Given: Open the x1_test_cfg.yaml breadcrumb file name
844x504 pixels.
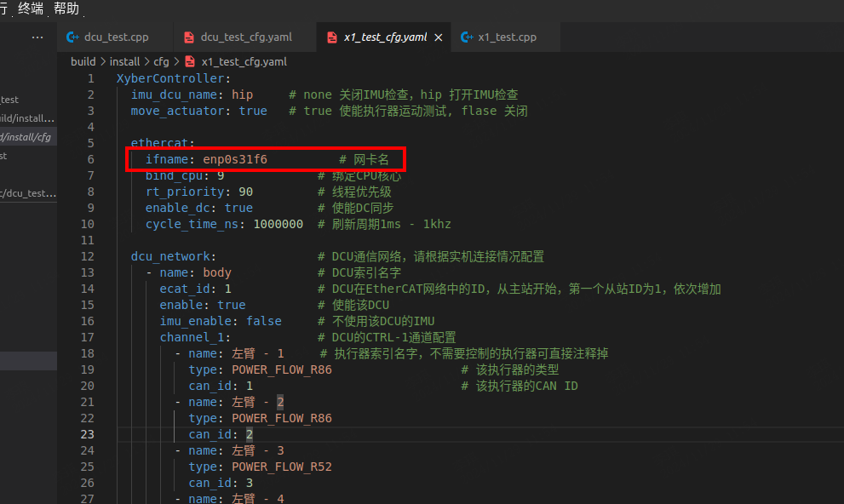Looking at the screenshot, I should (x=244, y=61).
